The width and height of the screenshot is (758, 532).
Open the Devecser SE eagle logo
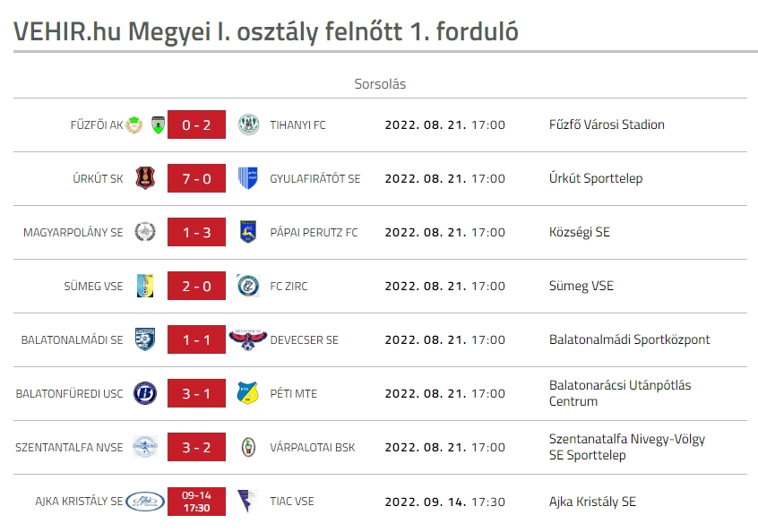tap(248, 339)
